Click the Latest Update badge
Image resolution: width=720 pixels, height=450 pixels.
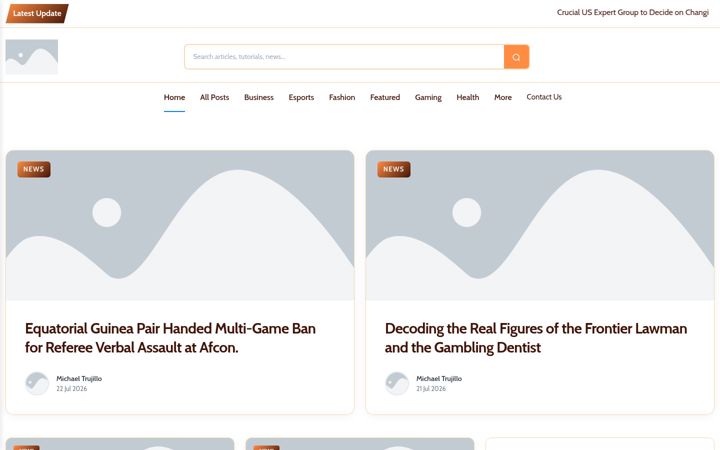coord(37,13)
